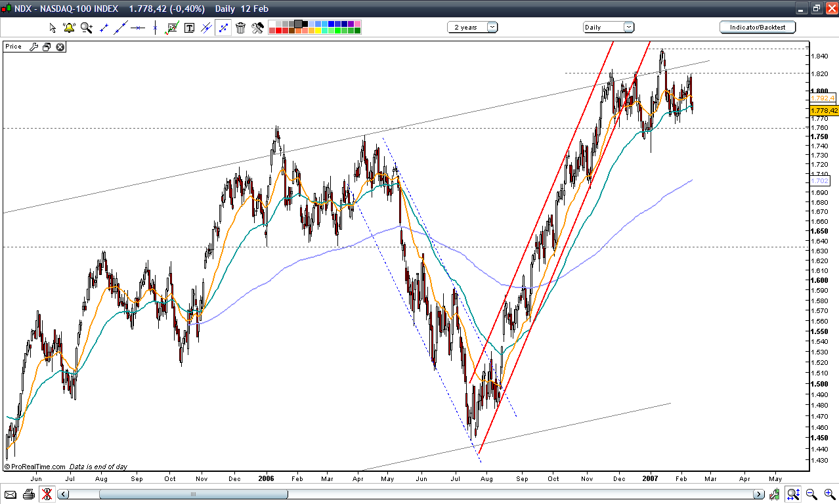The height and width of the screenshot is (504, 839).
Task: Pick the dark green swatch at row end
Action: click(x=357, y=31)
